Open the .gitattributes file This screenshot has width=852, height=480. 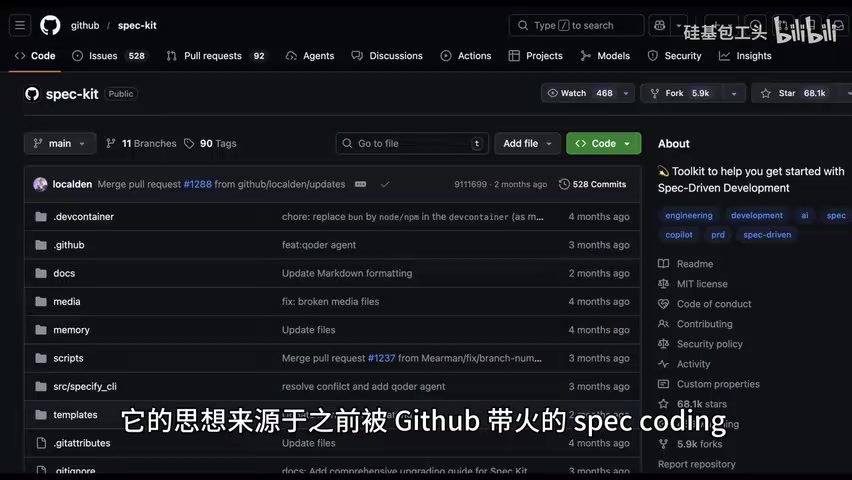coord(82,442)
